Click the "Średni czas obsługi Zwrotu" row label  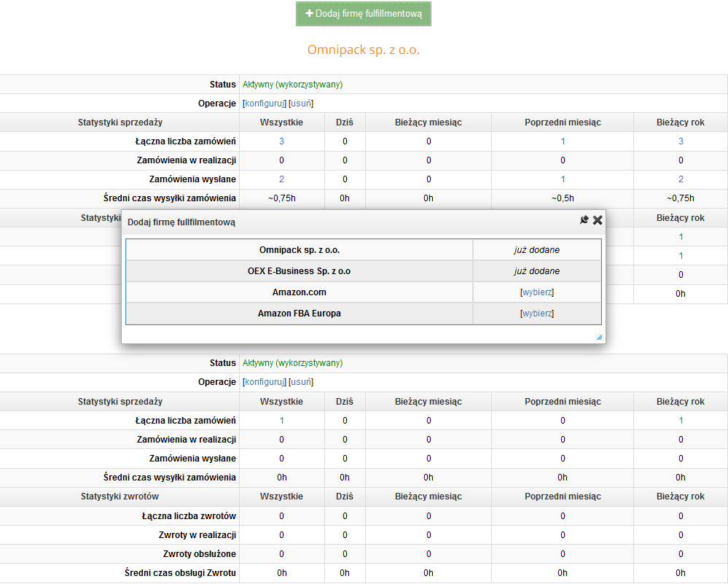[180, 573]
